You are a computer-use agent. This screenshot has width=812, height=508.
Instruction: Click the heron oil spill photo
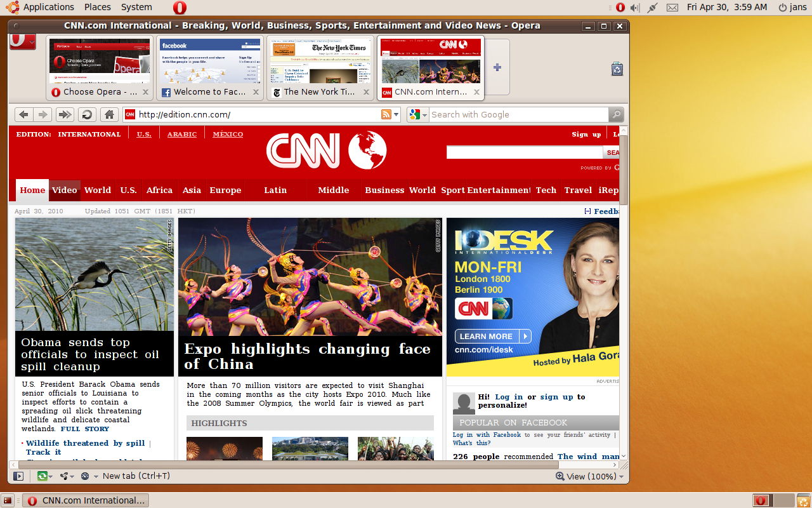95,274
